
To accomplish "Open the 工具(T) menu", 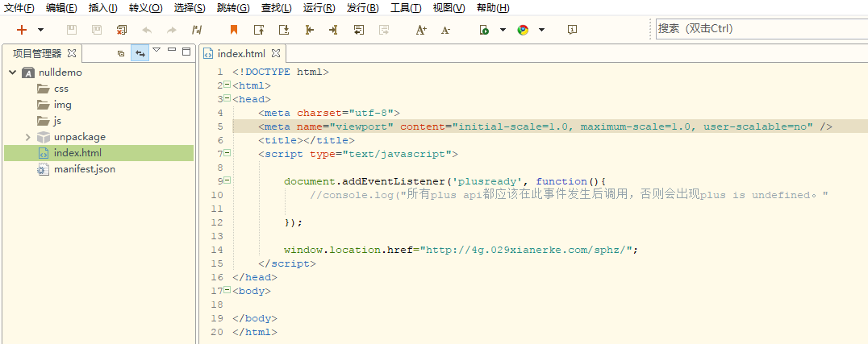I will click(406, 8).
